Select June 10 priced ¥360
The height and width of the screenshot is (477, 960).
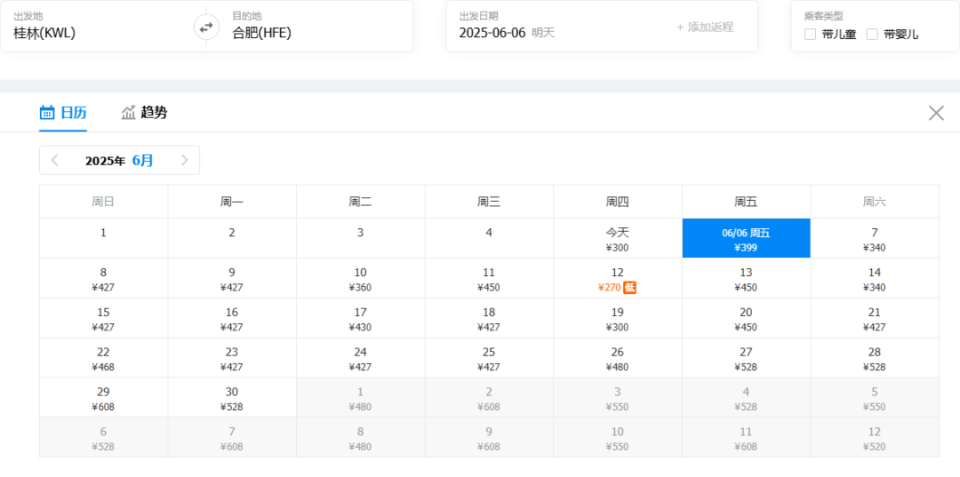pos(361,279)
